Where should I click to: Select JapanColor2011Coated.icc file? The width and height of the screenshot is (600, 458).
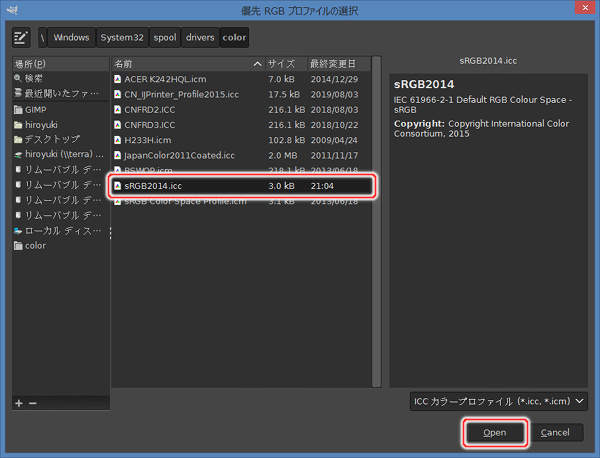click(241, 156)
